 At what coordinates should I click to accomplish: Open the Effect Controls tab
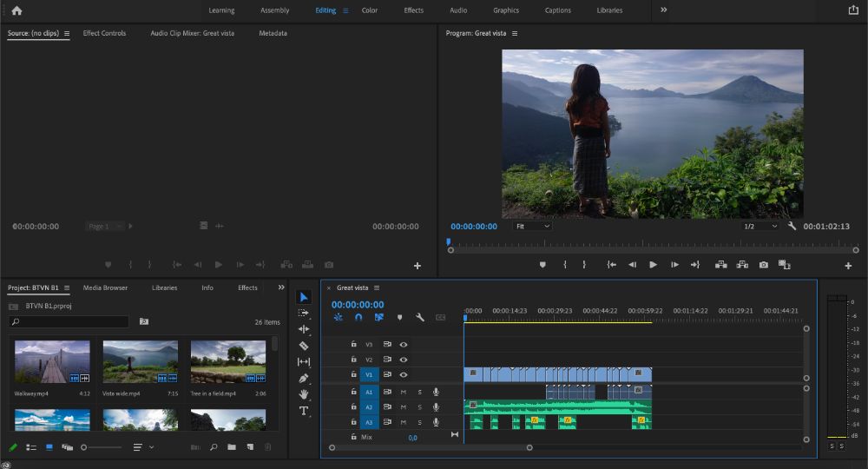[x=104, y=33]
